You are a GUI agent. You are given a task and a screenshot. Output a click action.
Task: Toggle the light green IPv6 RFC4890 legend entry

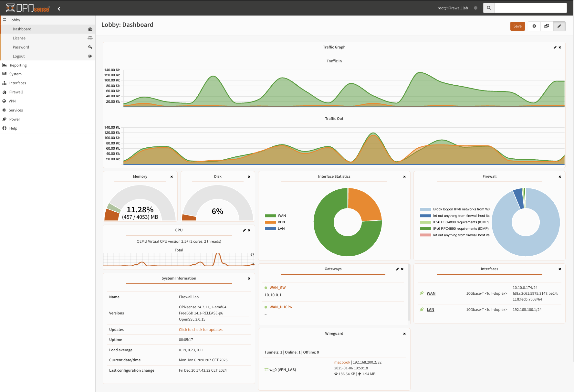point(454,222)
